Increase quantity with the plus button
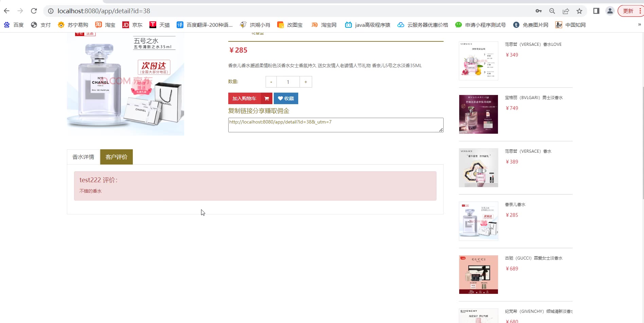Viewport: 644px width, 323px height. (x=306, y=82)
